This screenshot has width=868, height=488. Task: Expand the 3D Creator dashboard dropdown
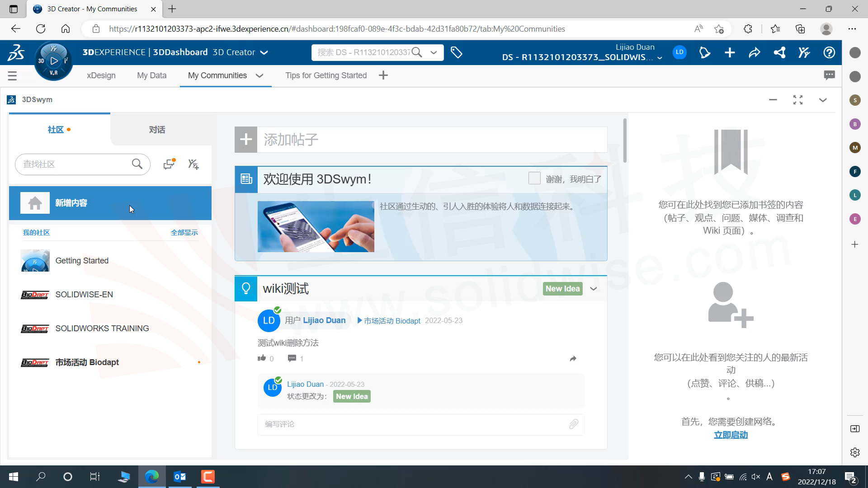[x=264, y=52]
